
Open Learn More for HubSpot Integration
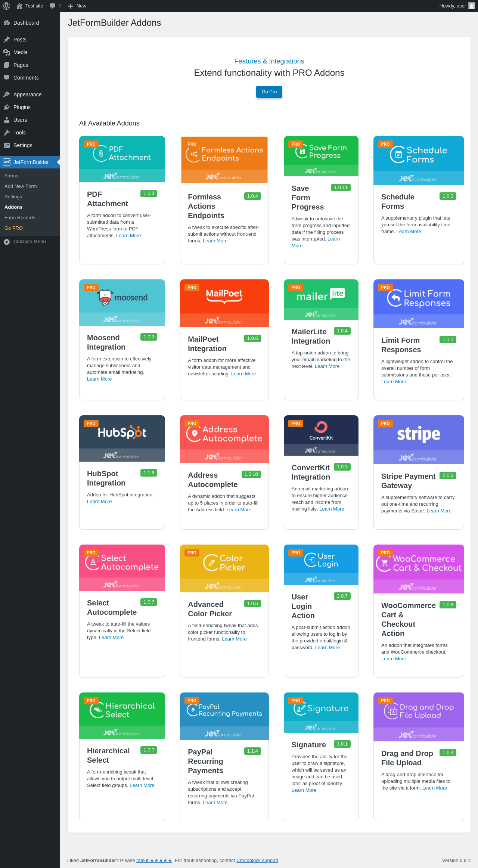(x=99, y=502)
